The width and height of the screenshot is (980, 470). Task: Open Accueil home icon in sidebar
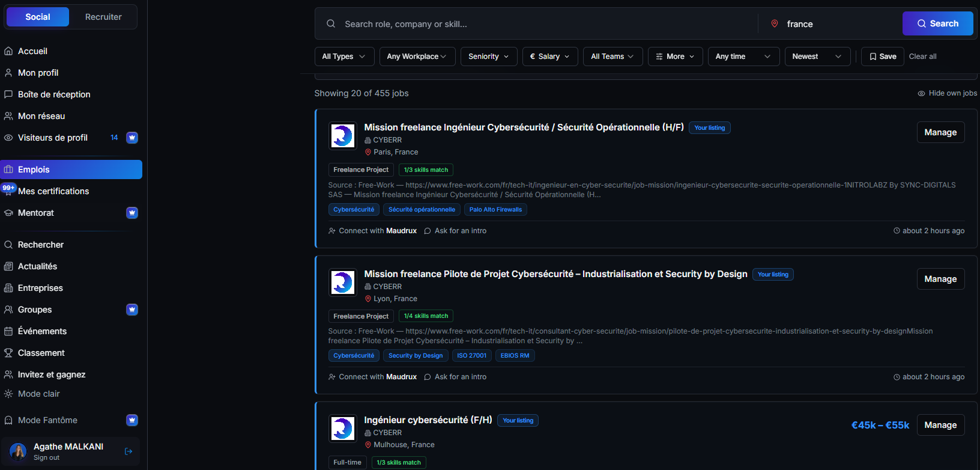point(8,51)
